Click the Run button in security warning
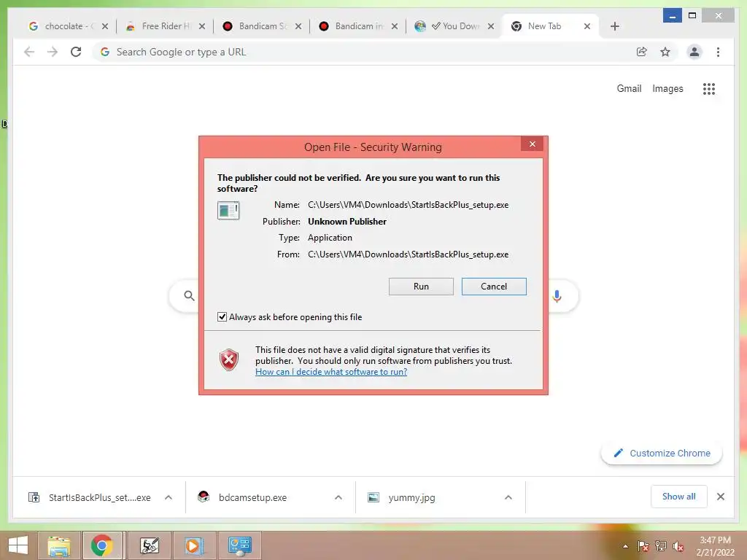 click(x=421, y=286)
